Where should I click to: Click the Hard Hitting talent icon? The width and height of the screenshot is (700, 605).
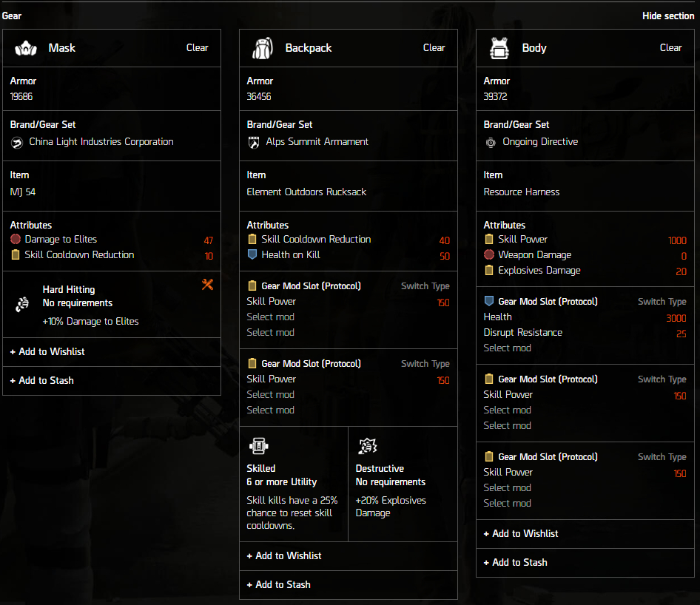click(22, 305)
